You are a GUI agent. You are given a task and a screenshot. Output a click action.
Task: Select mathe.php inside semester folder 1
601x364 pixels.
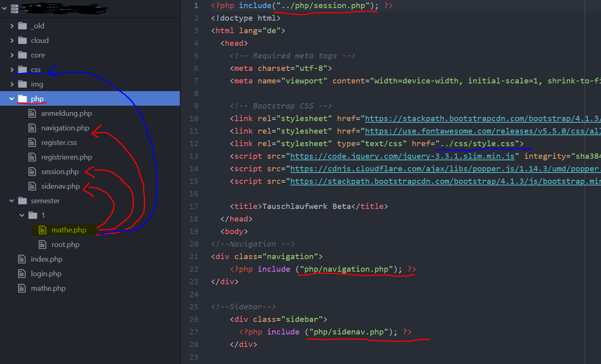[69, 230]
